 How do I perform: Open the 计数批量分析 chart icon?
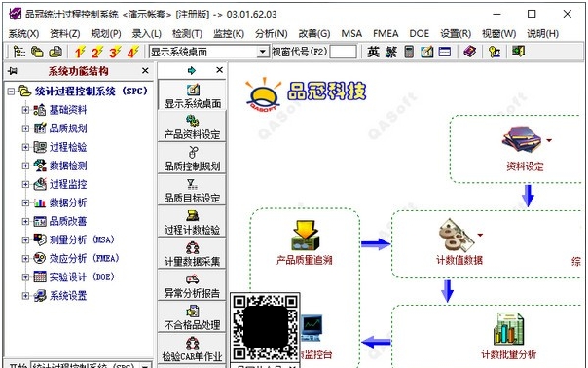509,329
